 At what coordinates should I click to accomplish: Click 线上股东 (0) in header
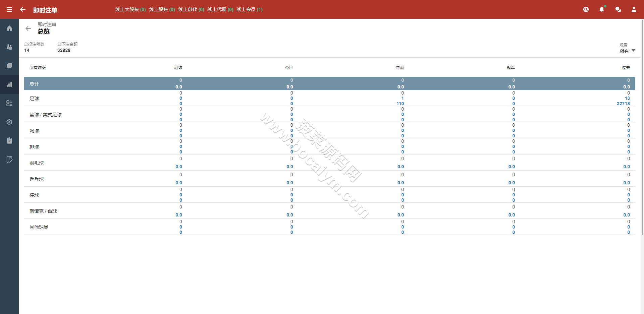coord(162,9)
